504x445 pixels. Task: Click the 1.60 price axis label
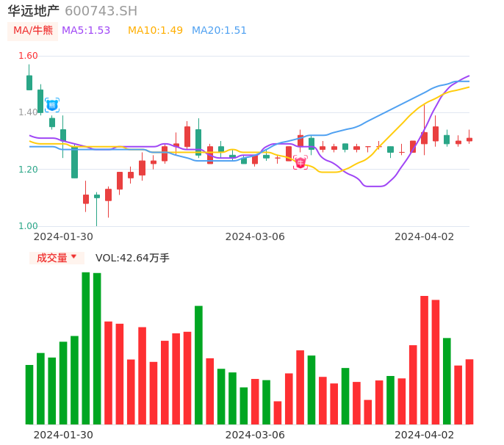(28, 56)
